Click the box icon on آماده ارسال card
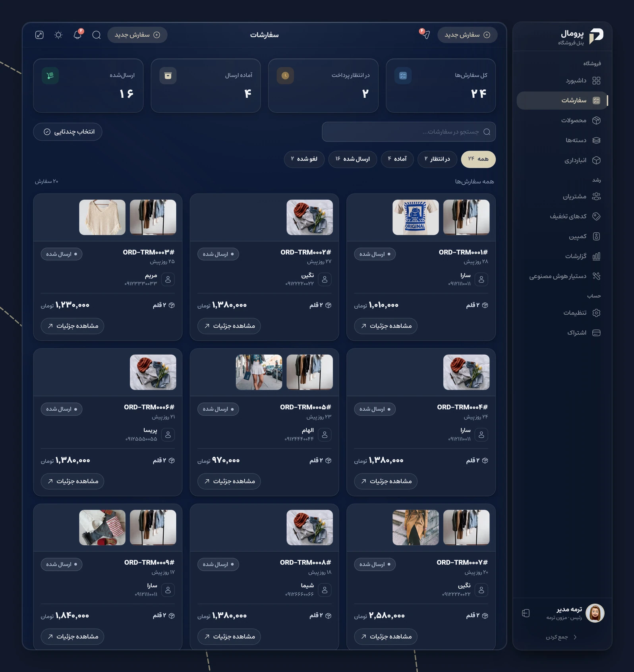Screen dimensions: 634x672 pyautogui.click(x=168, y=75)
